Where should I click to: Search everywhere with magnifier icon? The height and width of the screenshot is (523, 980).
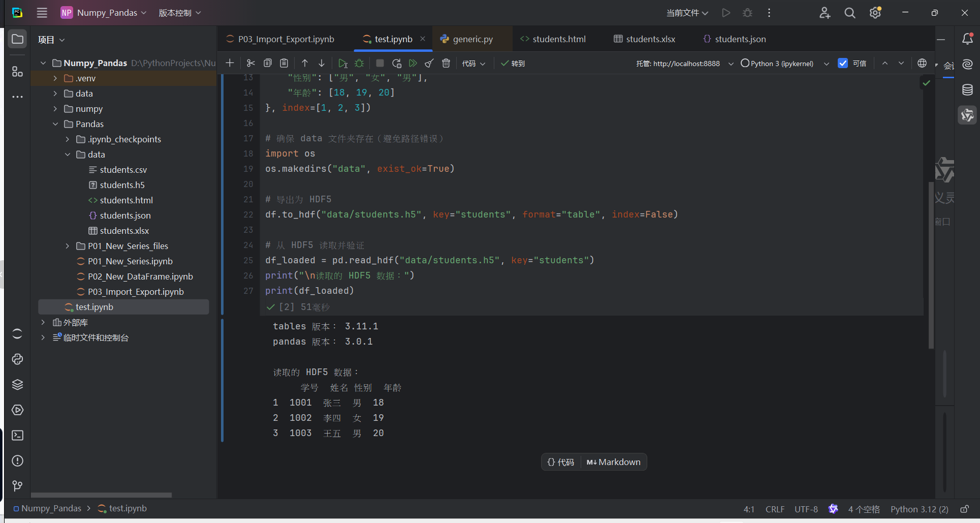pyautogui.click(x=850, y=13)
